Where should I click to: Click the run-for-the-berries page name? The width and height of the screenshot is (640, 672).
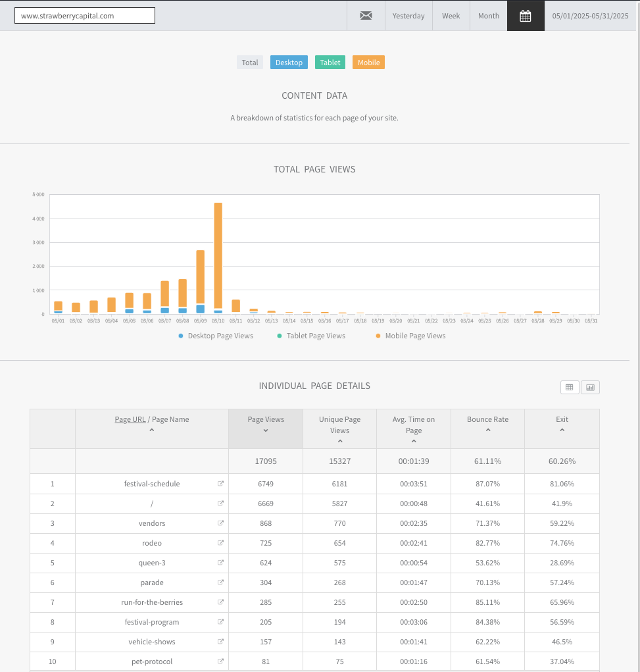tap(152, 602)
